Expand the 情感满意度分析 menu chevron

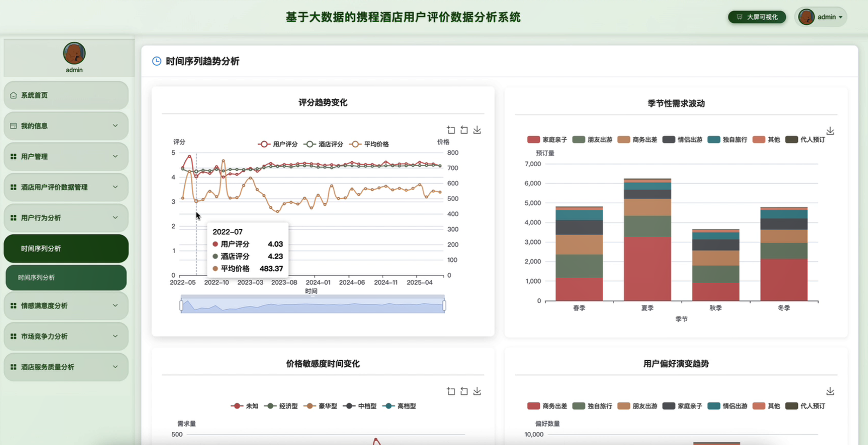(x=115, y=306)
